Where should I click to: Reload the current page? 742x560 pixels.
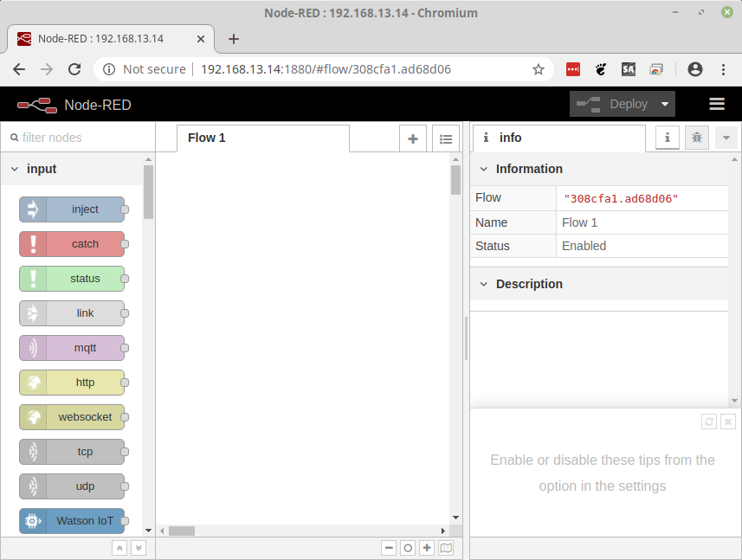(x=74, y=69)
